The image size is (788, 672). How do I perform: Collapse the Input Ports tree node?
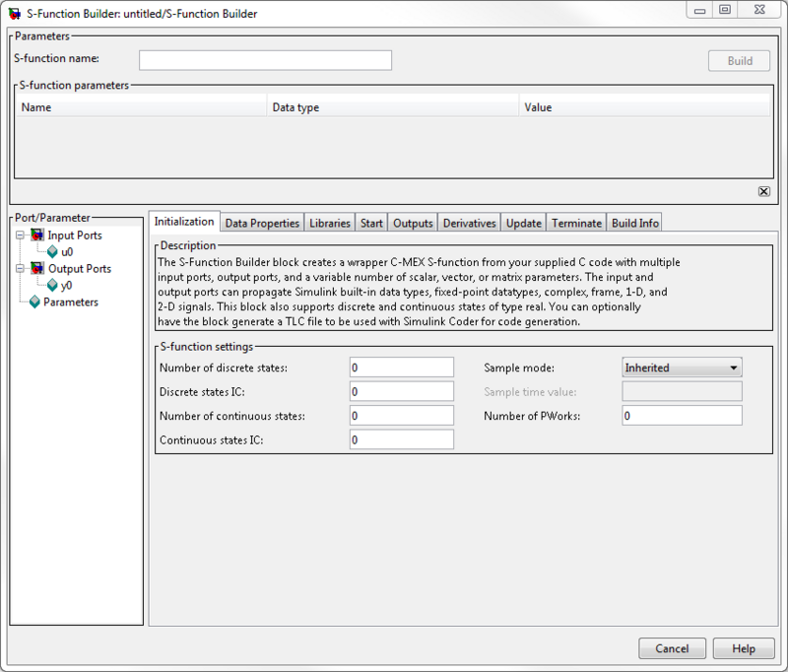tap(21, 235)
